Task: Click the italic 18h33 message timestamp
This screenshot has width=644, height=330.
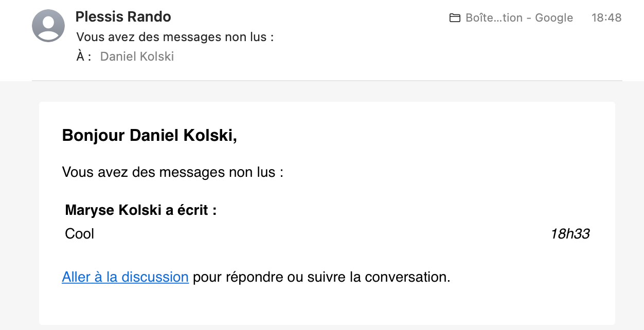Action: (x=570, y=234)
